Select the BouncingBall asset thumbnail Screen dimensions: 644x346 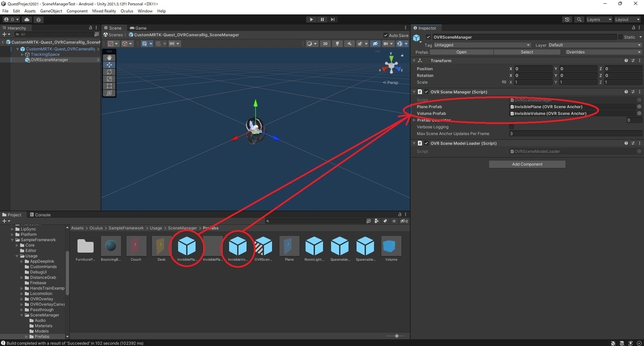(111, 248)
